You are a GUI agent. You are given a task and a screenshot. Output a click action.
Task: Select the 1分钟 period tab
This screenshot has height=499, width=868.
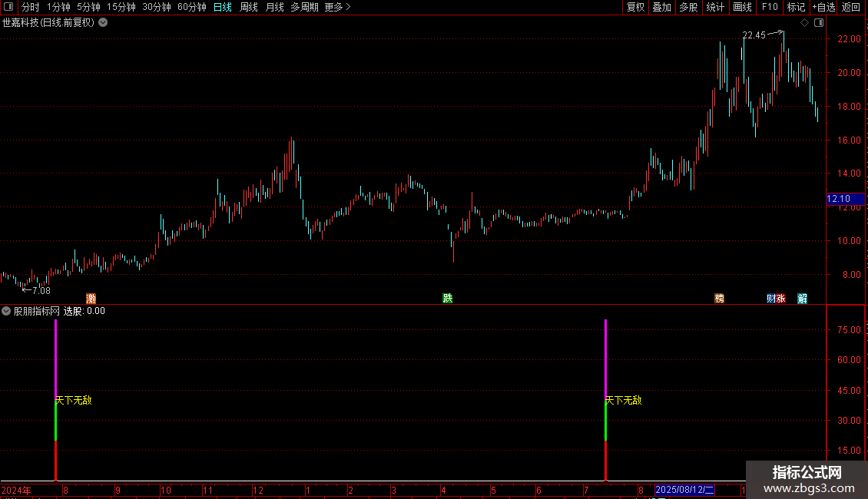tap(58, 7)
